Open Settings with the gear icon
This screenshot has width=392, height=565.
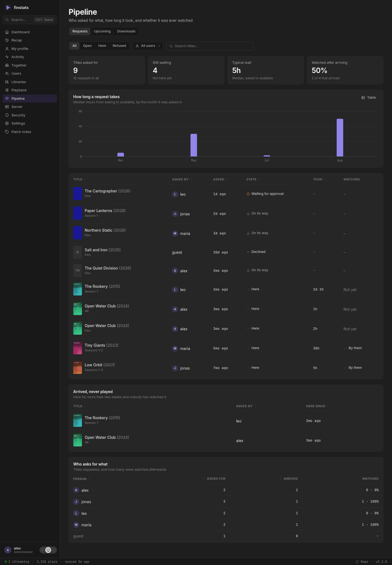click(7, 123)
